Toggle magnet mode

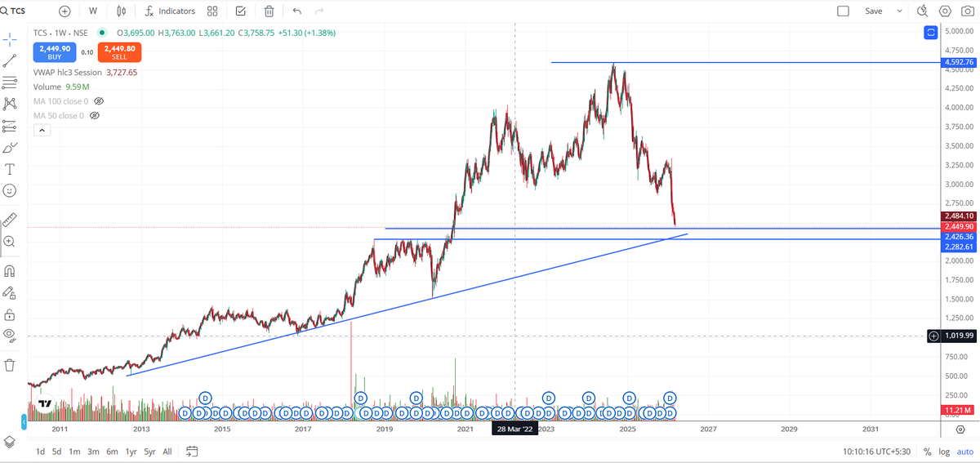(x=10, y=270)
